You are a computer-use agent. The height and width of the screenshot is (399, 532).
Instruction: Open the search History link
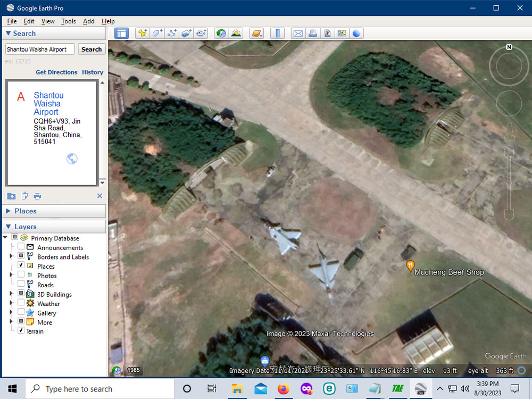(93, 72)
